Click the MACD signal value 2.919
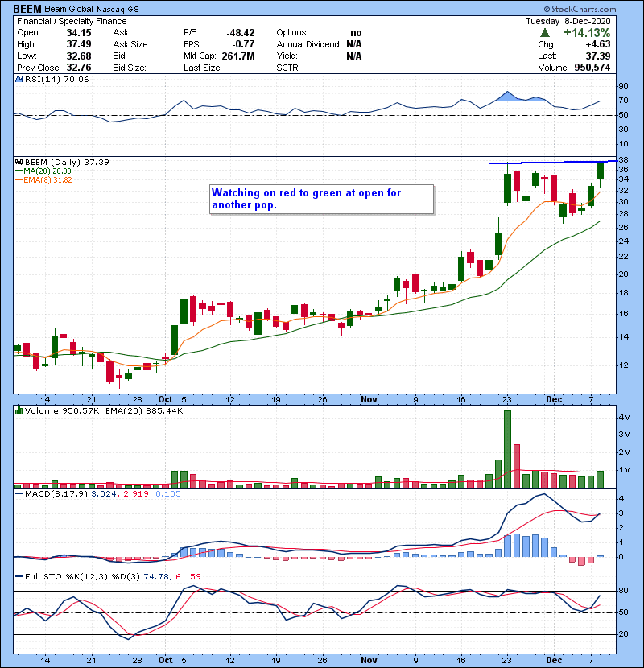 click(x=136, y=494)
